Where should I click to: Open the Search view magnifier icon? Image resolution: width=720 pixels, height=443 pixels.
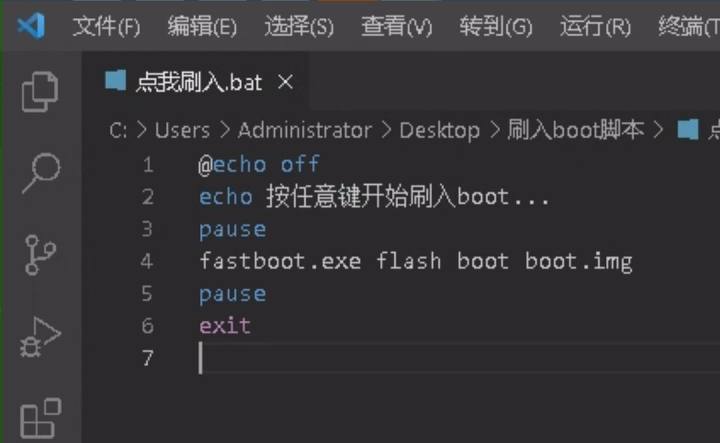click(x=40, y=173)
